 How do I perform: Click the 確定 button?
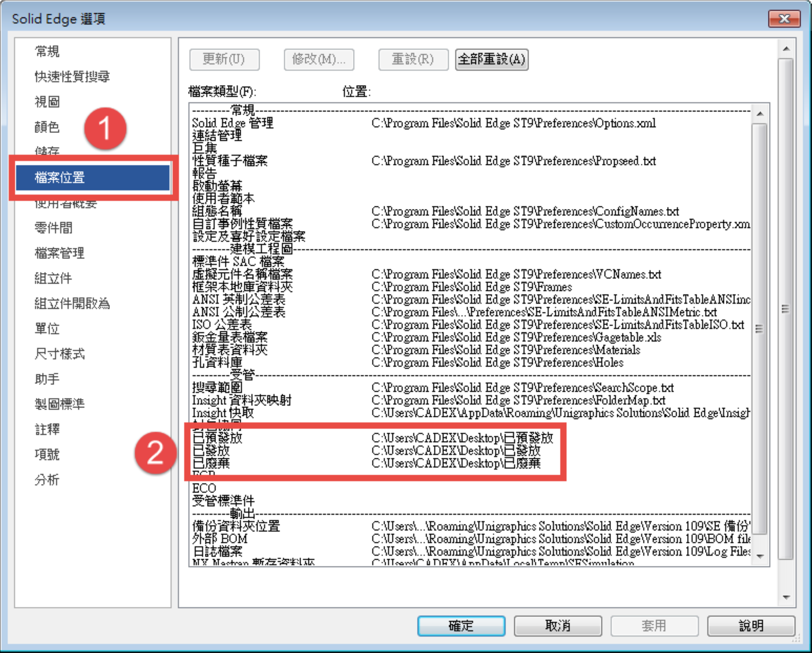coord(461,625)
